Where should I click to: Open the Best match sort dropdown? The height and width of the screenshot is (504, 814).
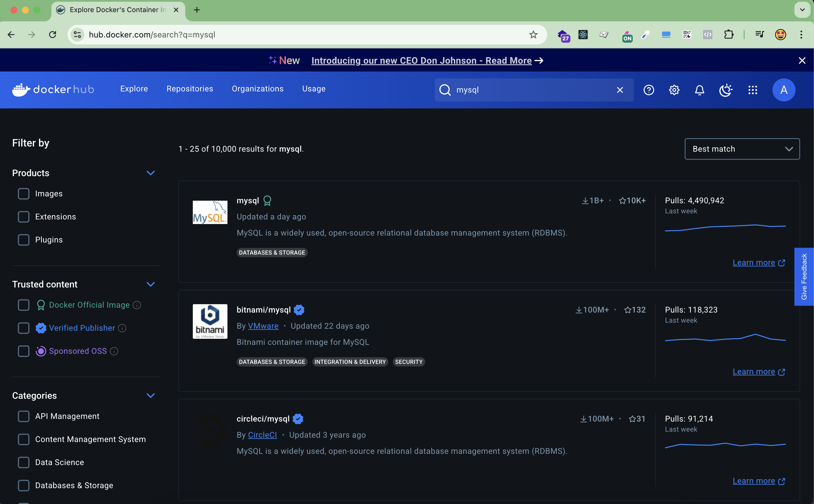tap(742, 149)
